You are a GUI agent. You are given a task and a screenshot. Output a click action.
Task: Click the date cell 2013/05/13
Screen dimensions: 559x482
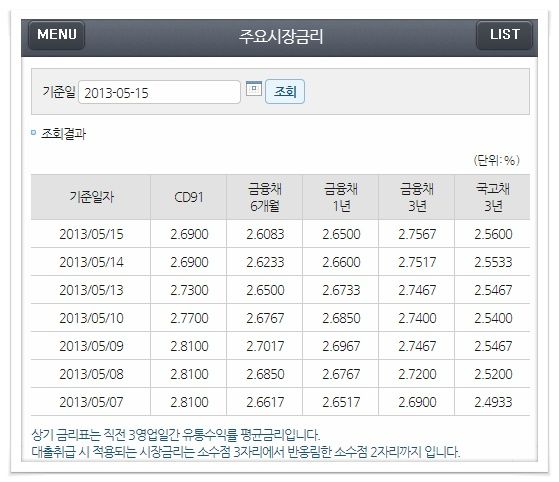coord(91,290)
